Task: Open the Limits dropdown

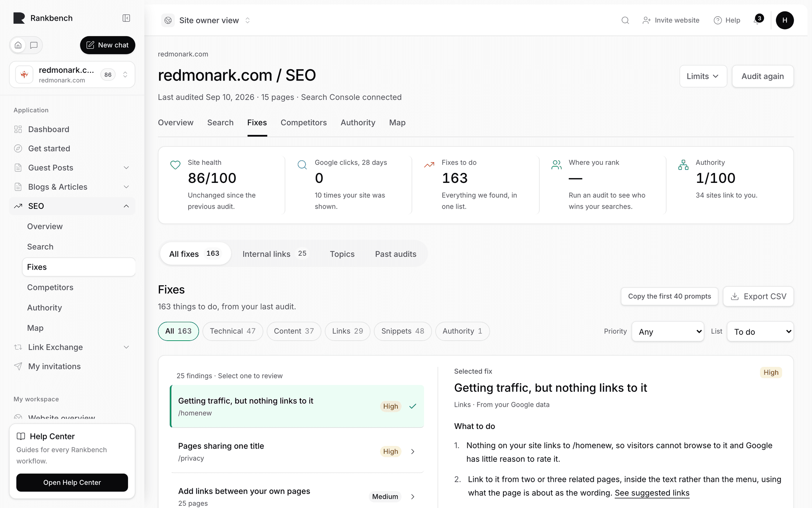Action: tap(703, 76)
